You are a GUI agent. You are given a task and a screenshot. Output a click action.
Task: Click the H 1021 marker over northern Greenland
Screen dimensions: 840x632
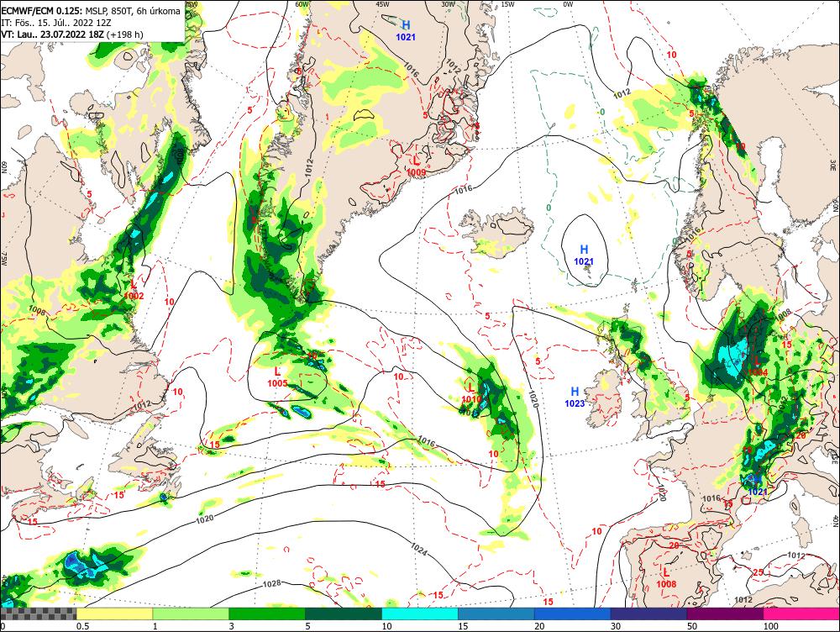(x=406, y=30)
